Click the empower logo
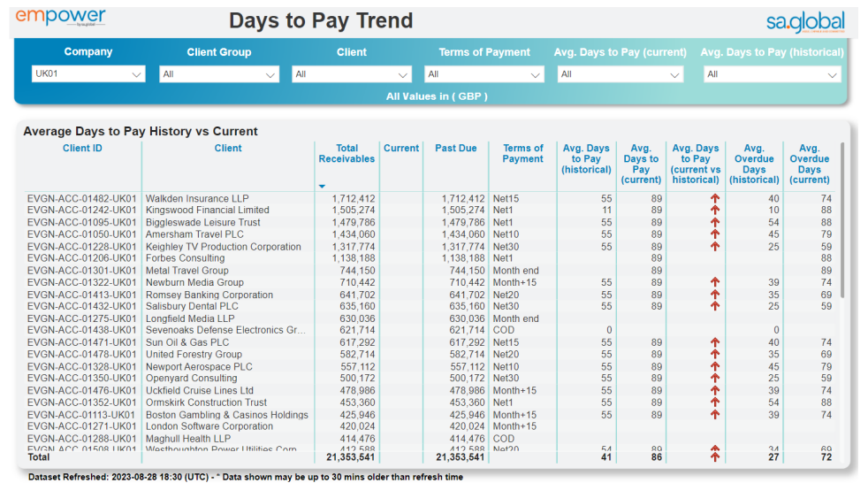Viewport: 868px width, 483px height. (x=60, y=17)
